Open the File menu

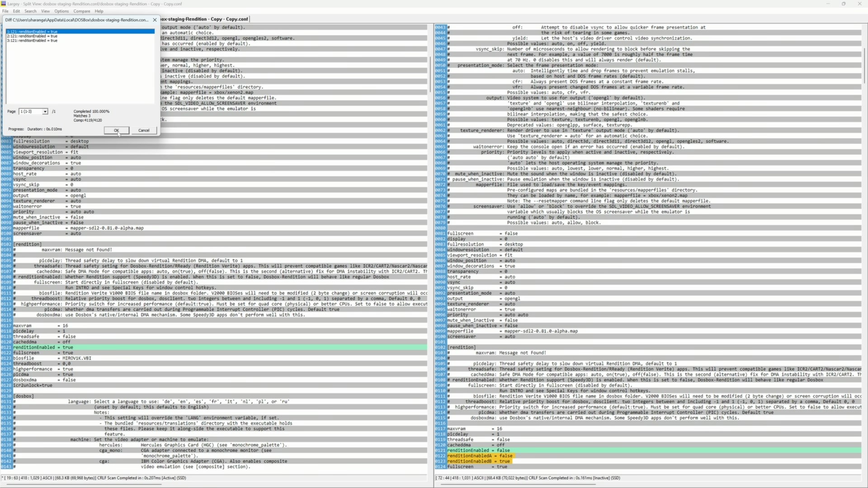coord(5,11)
